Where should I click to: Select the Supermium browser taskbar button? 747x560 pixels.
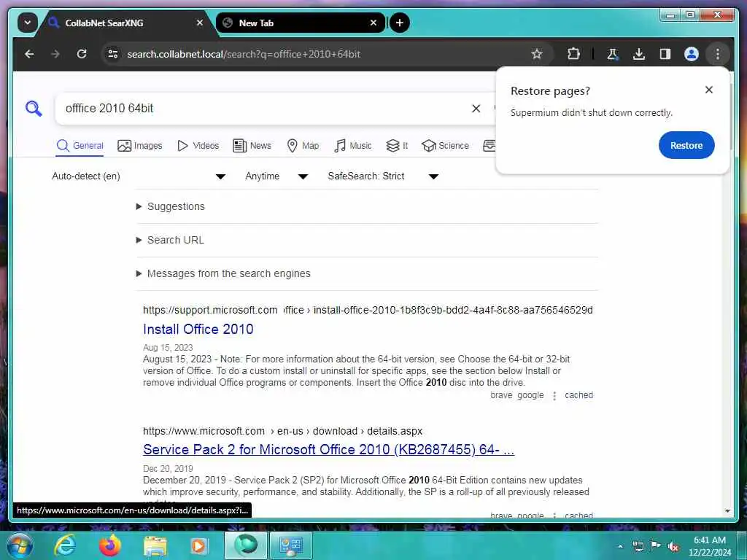(246, 545)
